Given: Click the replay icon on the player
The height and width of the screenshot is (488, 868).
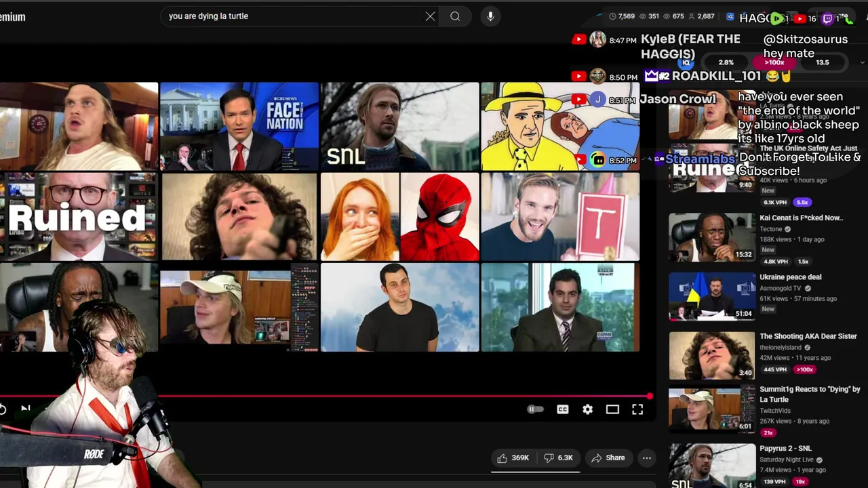Looking at the screenshot, I should point(3,409).
